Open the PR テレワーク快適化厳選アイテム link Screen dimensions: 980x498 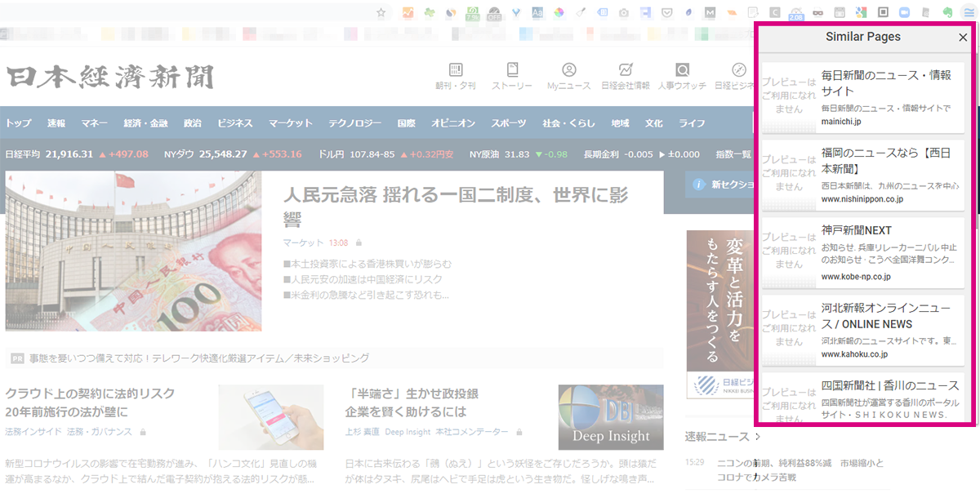(198, 358)
